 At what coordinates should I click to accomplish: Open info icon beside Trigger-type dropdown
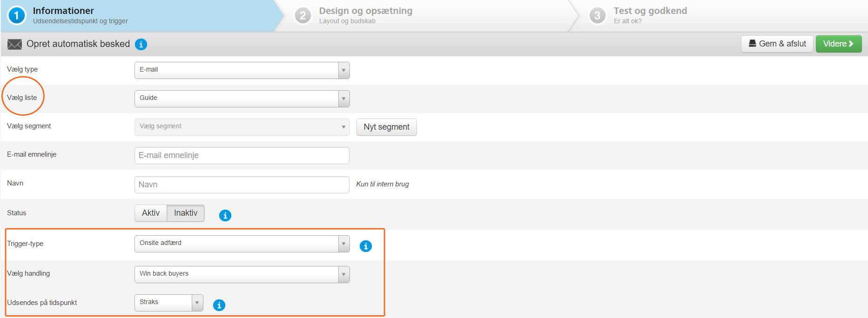point(366,246)
